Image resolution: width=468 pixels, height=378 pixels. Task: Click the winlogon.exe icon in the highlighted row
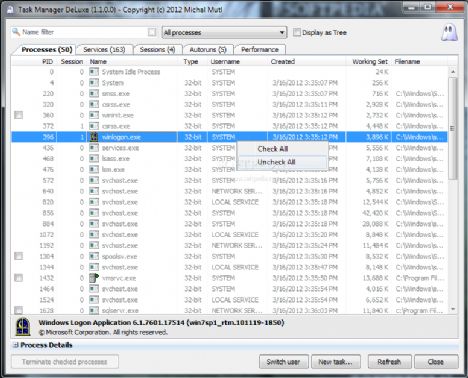pyautogui.click(x=94, y=137)
